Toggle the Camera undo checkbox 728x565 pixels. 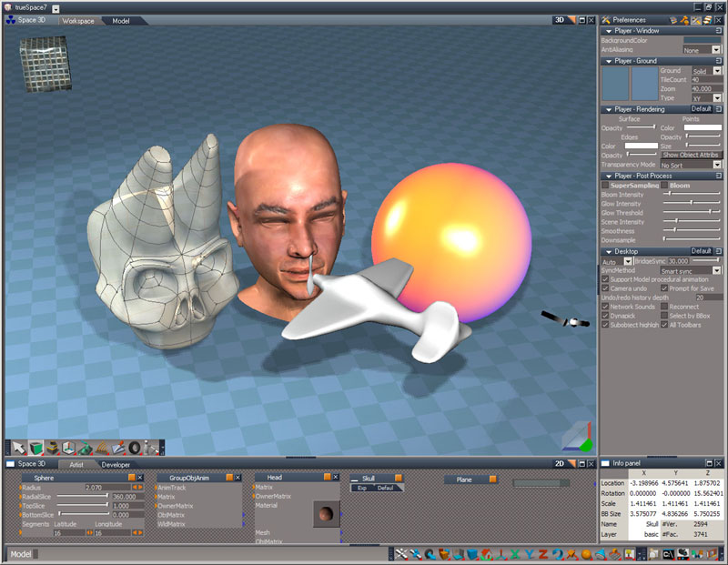(605, 288)
